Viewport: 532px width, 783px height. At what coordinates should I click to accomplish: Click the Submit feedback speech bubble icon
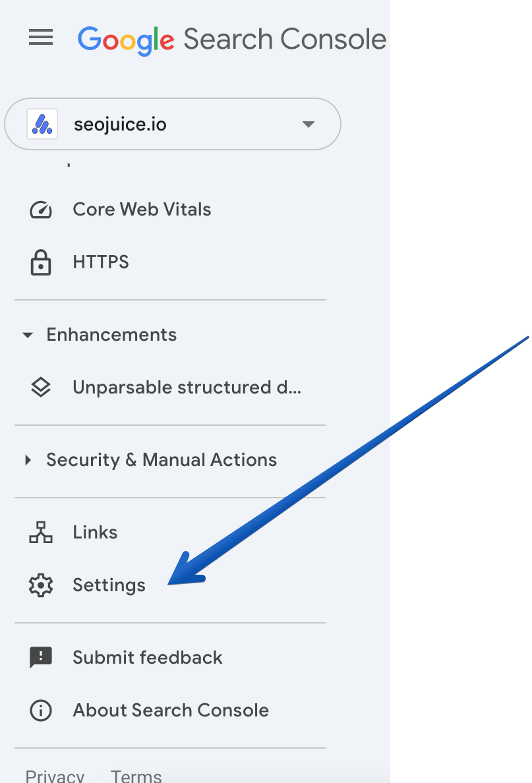tap(40, 657)
